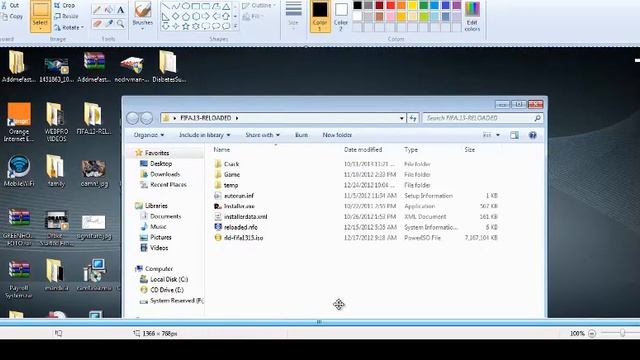Select the Curve shape
This screenshot has width=640, height=360.
(176, 6)
